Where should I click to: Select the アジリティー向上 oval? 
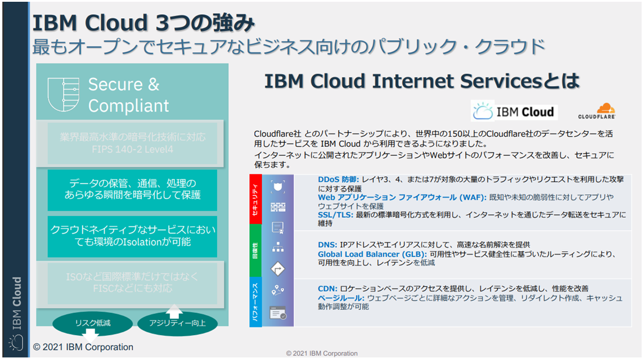178,323
